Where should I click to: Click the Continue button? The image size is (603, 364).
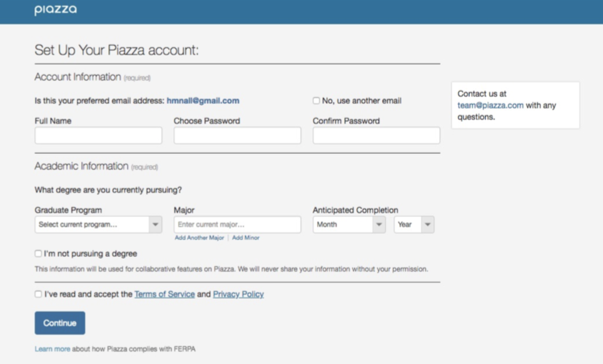click(59, 323)
